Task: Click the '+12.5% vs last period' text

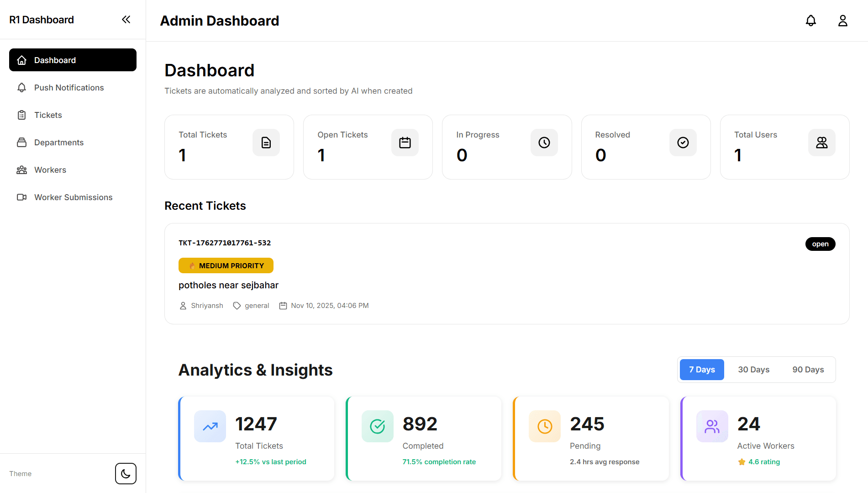Action: 271,462
